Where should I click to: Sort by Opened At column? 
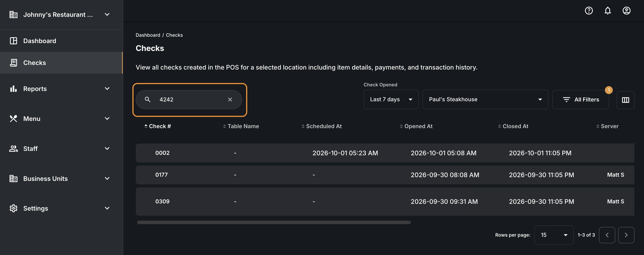[416, 126]
